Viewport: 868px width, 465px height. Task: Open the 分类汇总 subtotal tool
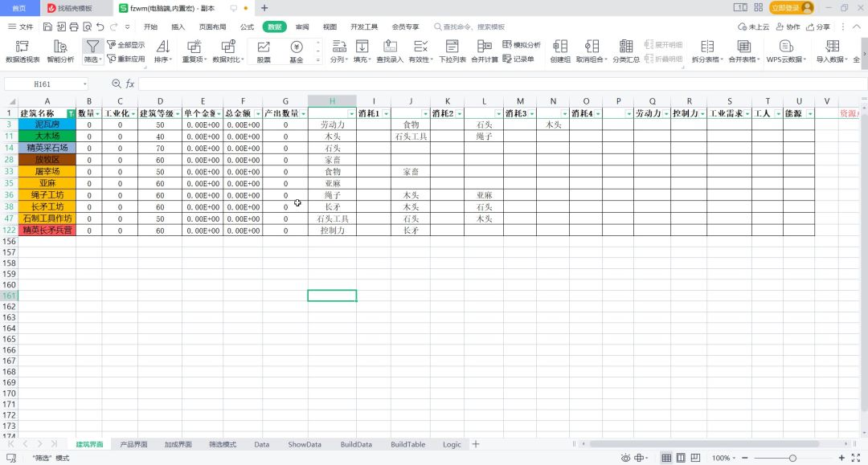tap(626, 51)
